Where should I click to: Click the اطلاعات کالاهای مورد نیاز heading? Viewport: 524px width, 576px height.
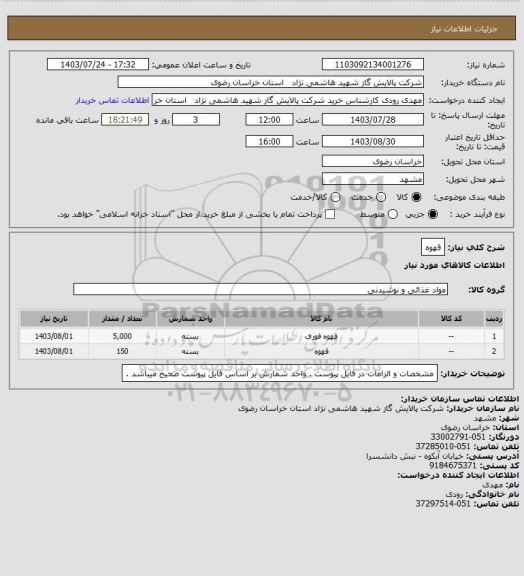pos(455,265)
